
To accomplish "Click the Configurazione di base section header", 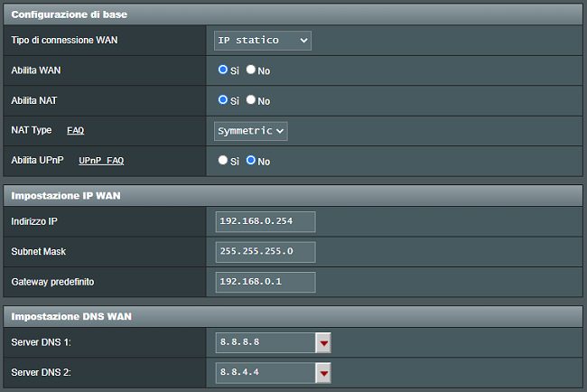I will click(x=293, y=14).
